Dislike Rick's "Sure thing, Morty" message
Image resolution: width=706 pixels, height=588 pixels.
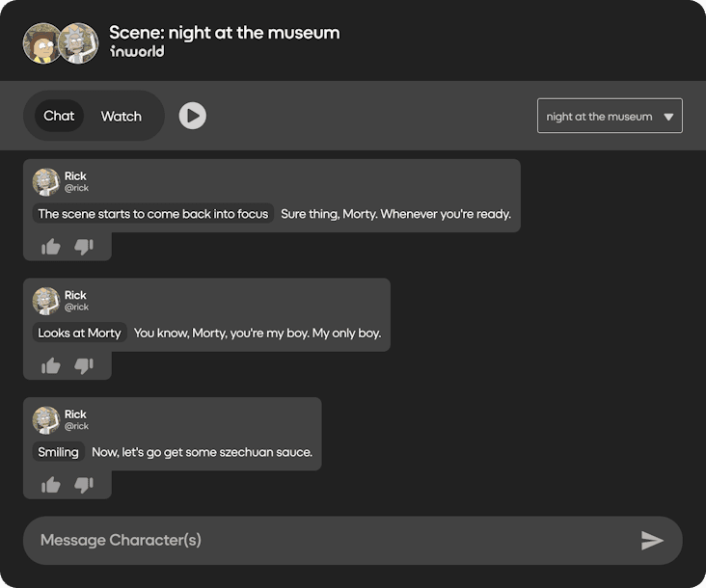click(84, 247)
